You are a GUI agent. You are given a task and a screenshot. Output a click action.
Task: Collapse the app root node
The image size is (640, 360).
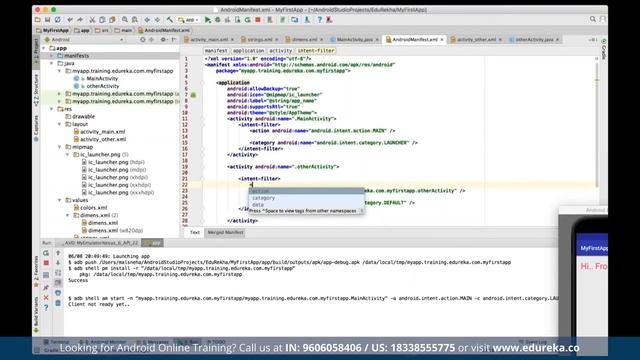pyautogui.click(x=44, y=48)
